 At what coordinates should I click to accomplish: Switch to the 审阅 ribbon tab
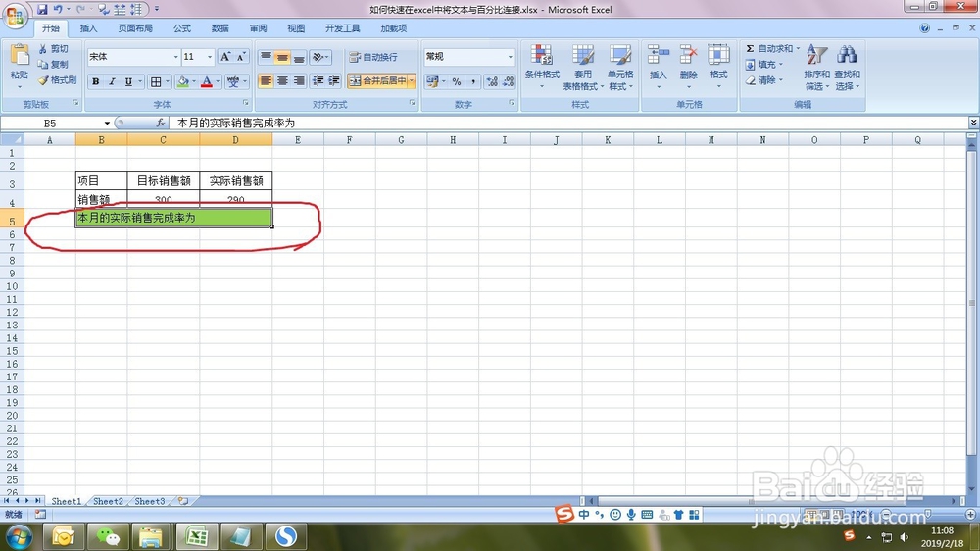click(258, 28)
